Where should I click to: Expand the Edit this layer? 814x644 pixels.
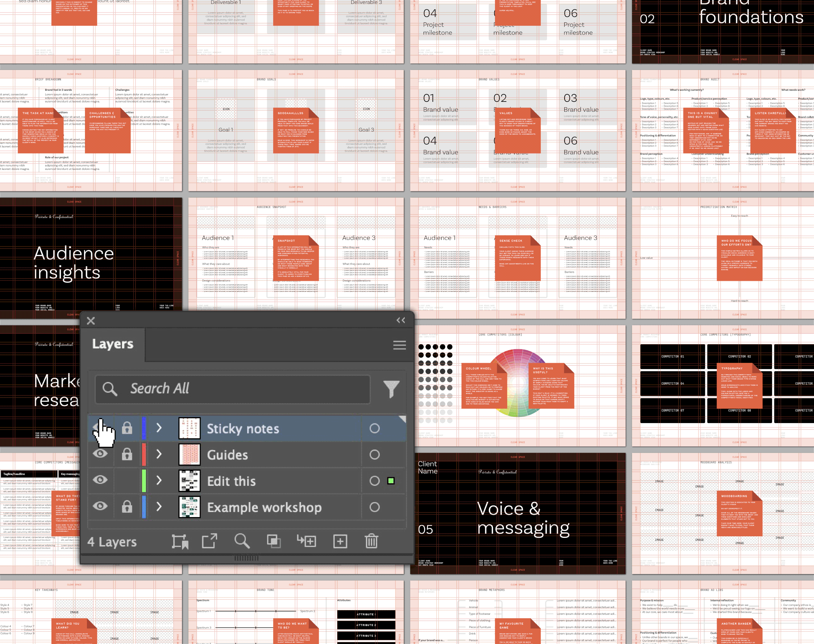tap(159, 480)
